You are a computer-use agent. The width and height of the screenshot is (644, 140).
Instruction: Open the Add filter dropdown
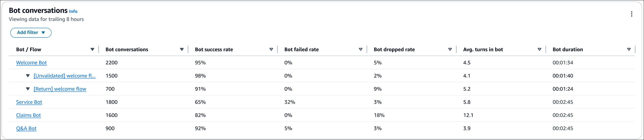click(x=31, y=33)
